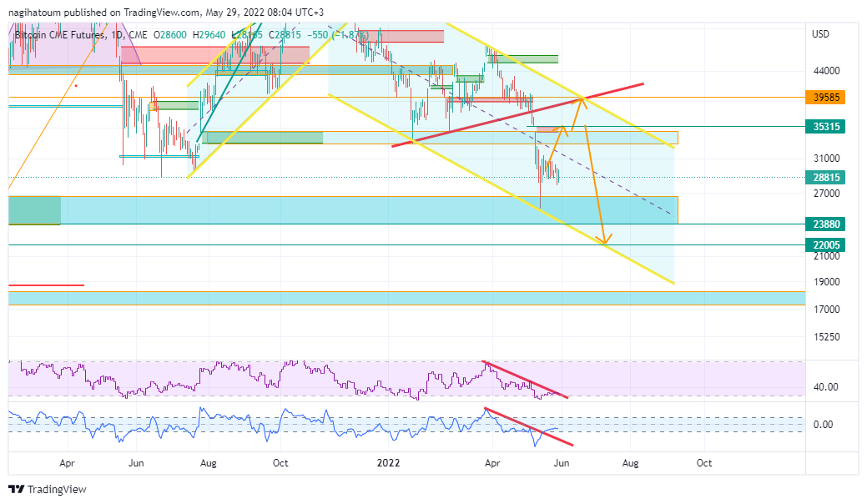Viewport: 867px width, 504px height.
Task: Click the Apr 2022 time axis label
Action: tap(492, 463)
